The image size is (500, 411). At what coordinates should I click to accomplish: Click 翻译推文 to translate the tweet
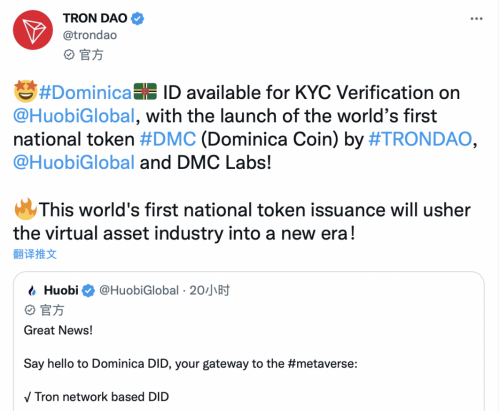(35, 254)
